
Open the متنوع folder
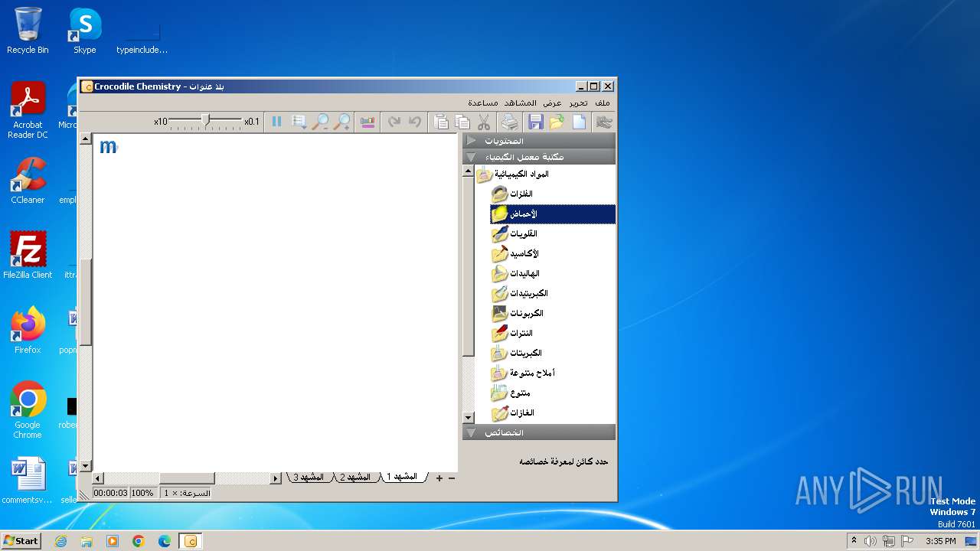[x=511, y=393]
